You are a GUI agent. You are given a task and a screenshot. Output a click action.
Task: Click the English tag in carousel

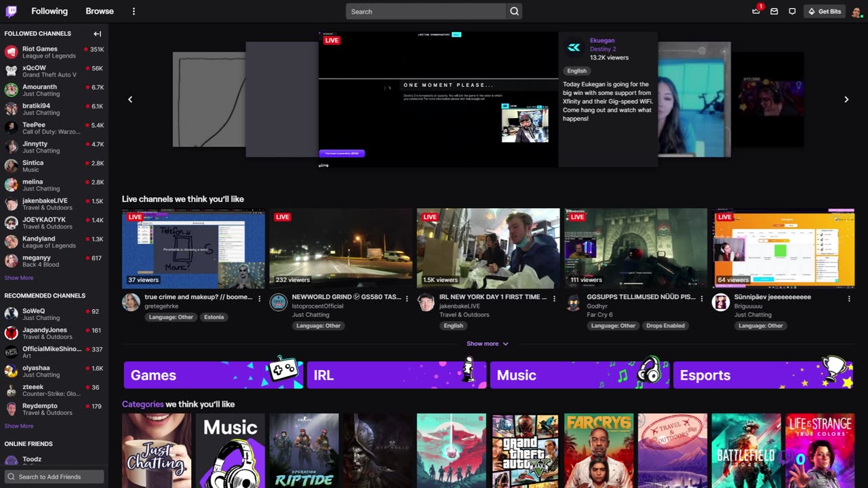[x=577, y=70]
